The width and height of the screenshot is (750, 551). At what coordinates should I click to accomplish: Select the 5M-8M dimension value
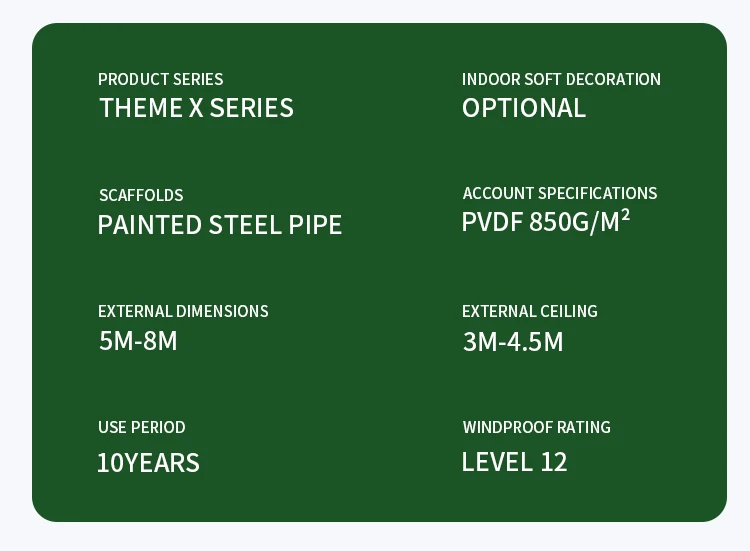138,341
